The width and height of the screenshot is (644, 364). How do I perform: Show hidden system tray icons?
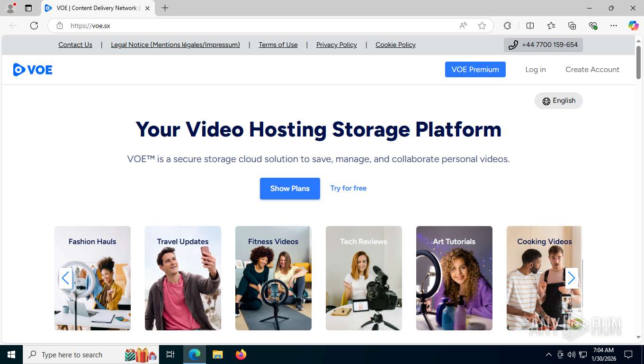click(549, 355)
